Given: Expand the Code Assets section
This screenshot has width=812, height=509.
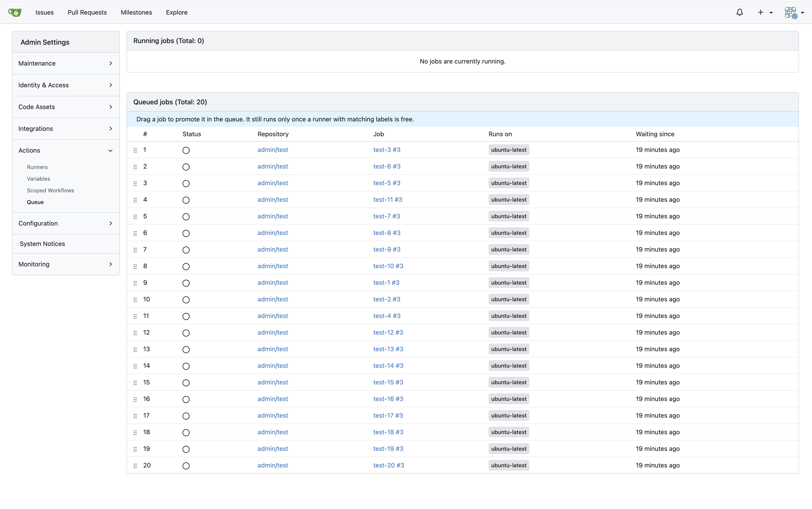Looking at the screenshot, I should (66, 107).
